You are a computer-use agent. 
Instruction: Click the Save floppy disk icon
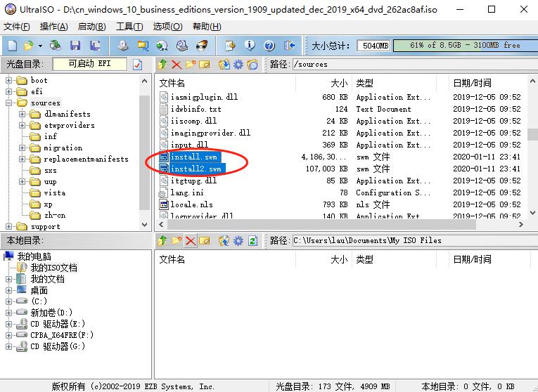coord(75,45)
